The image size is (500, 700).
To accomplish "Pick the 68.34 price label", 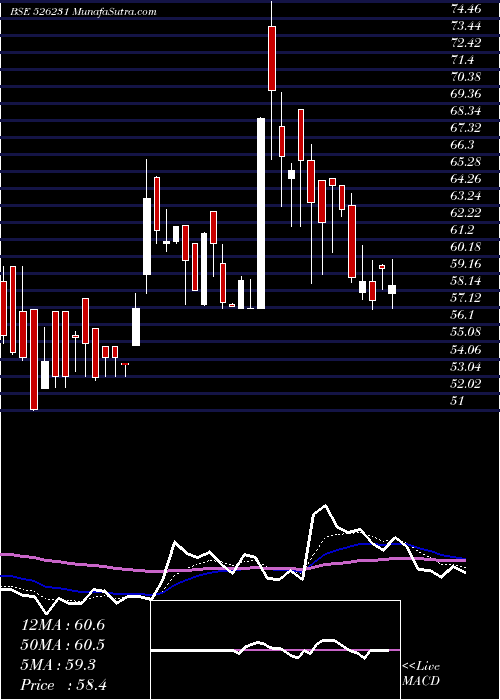I will click(x=467, y=110).
